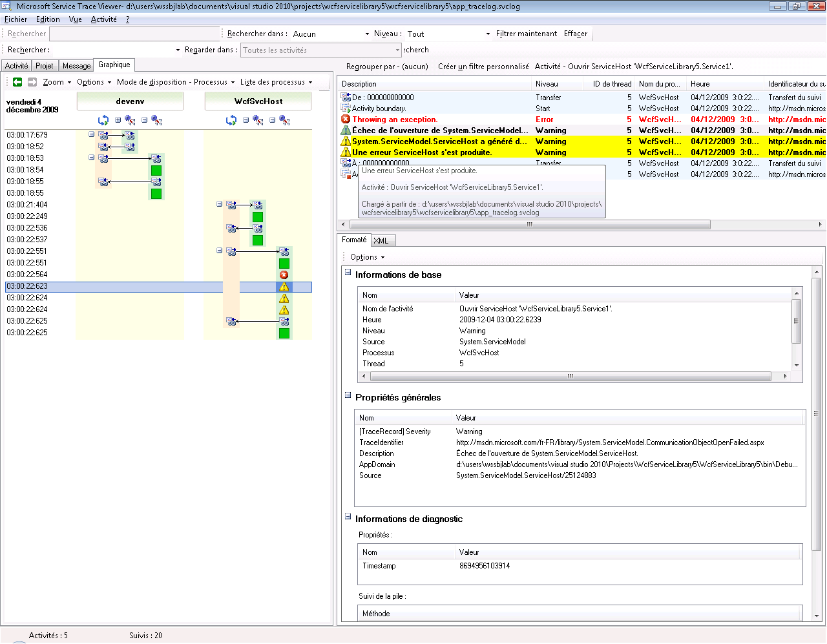Open the Fichier menu
827x644 pixels.
(x=16, y=19)
